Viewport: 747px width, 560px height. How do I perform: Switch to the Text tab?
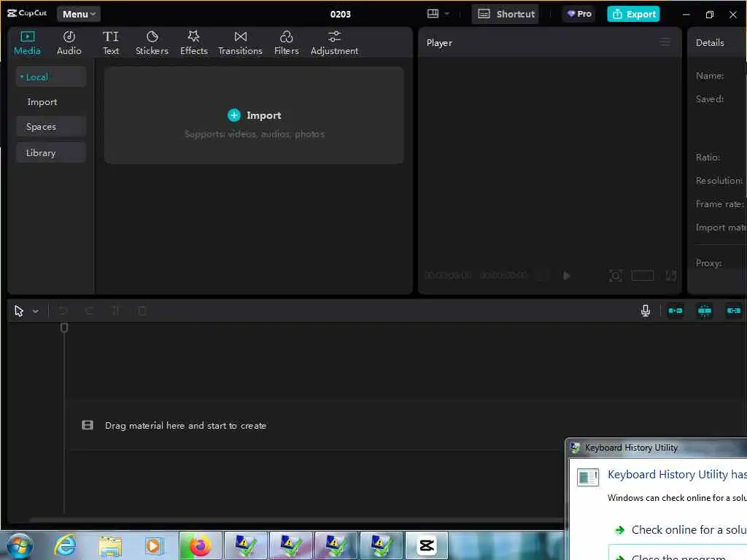tap(111, 43)
